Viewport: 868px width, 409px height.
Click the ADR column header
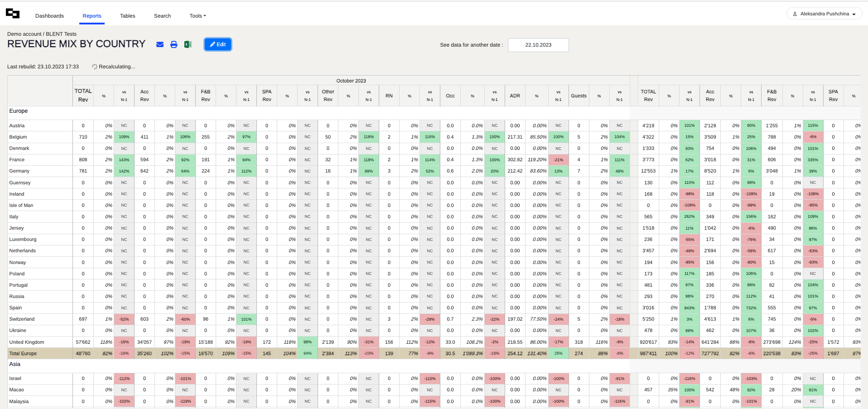click(x=515, y=96)
